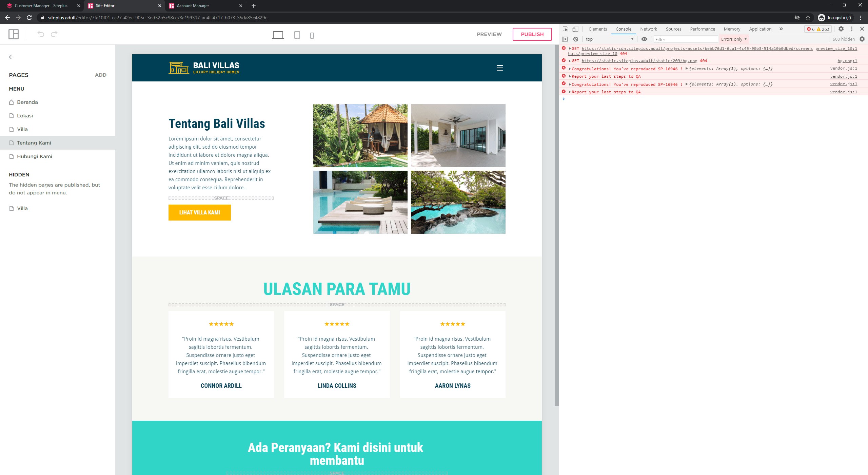Switch to the Application tab

760,29
